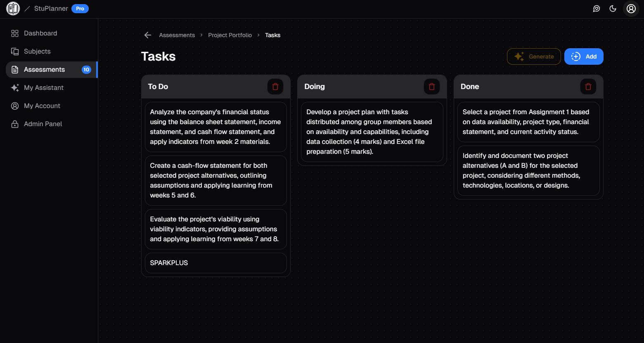Screen dimensions: 644x343
Task: Click the Done column title
Action: pyautogui.click(x=470, y=87)
